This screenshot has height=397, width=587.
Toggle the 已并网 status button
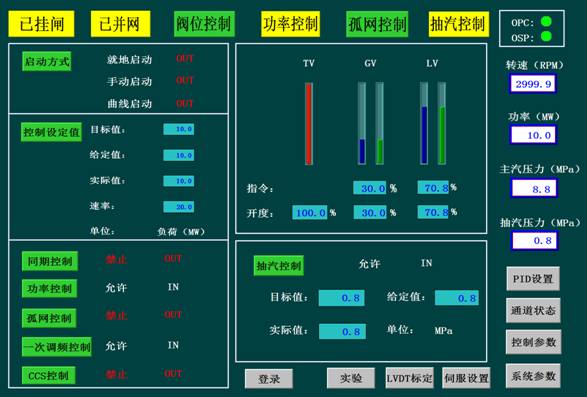[120, 24]
